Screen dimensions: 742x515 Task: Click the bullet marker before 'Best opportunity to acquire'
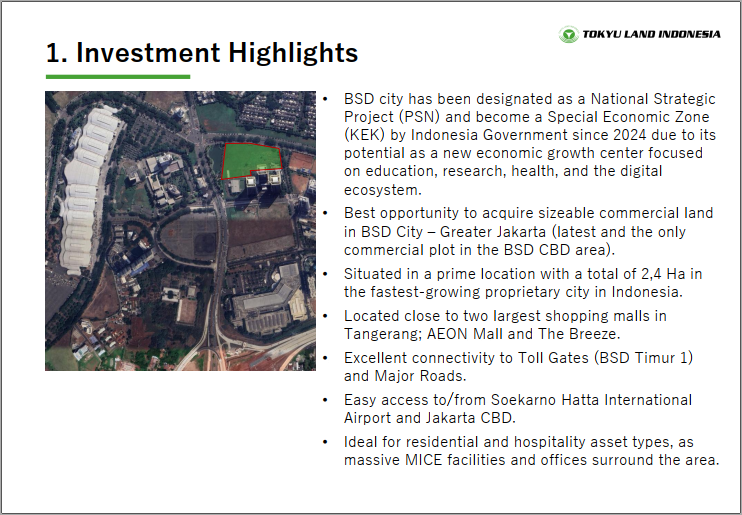[328, 213]
